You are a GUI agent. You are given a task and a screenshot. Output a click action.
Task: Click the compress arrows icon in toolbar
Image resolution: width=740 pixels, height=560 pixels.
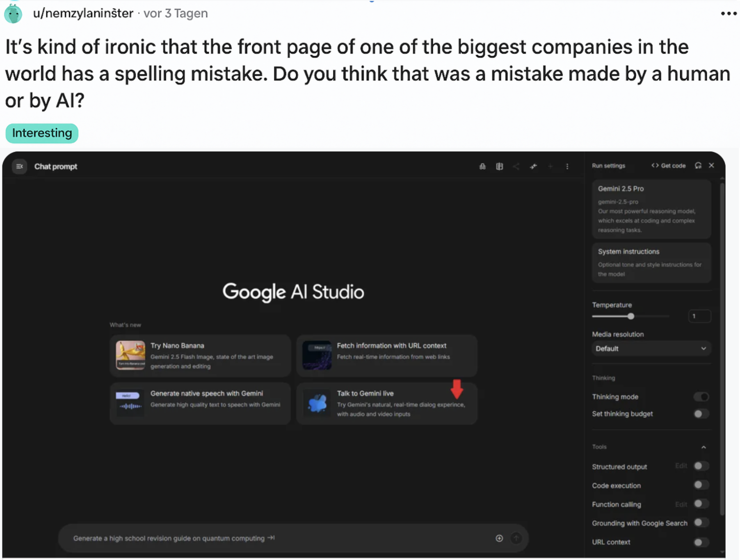(533, 166)
